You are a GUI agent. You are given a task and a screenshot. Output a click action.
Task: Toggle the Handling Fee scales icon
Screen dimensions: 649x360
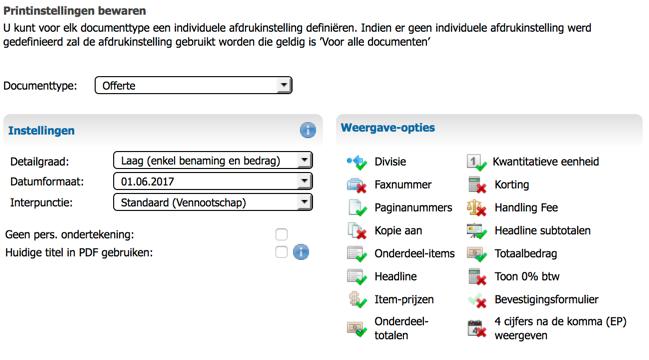point(476,208)
